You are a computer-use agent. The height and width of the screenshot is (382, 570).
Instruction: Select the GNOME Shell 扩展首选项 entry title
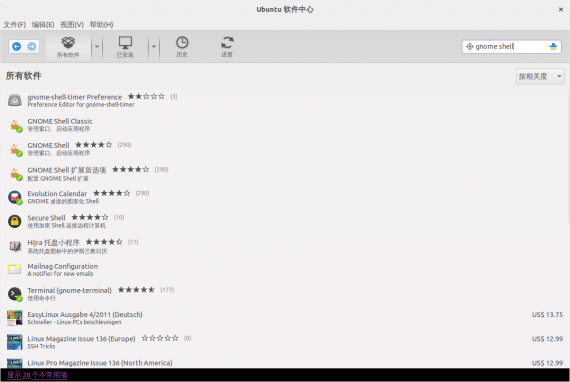[67, 170]
